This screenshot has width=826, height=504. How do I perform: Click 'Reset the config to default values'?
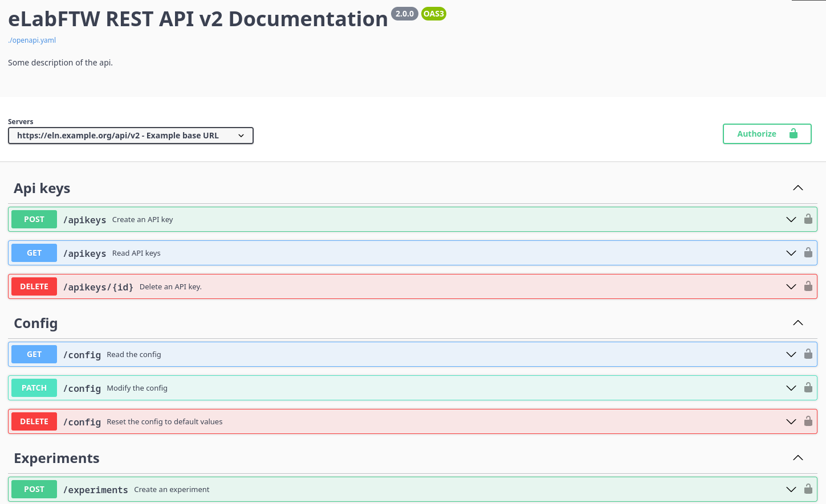click(165, 422)
